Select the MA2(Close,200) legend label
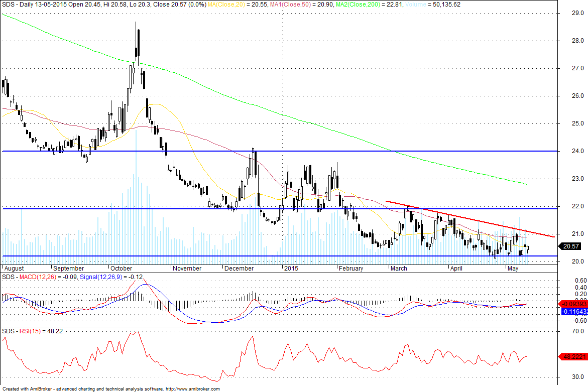This screenshot has width=588, height=392. (358, 5)
